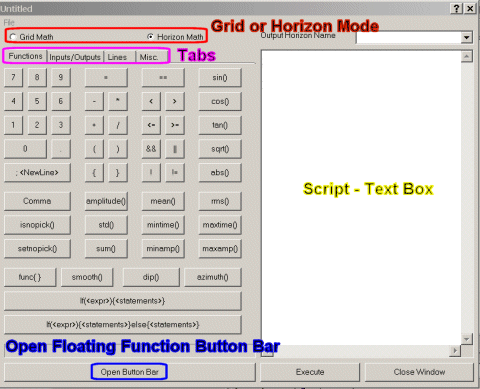Click the Open Button Bar button
The image size is (480, 389).
129,372
